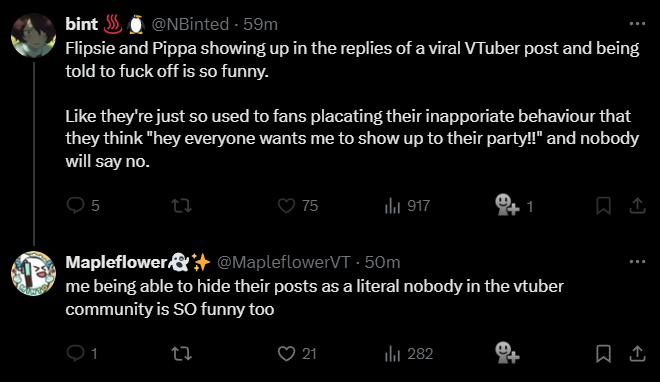
Task: Repost bint's tweet
Action: pyautogui.click(x=182, y=206)
